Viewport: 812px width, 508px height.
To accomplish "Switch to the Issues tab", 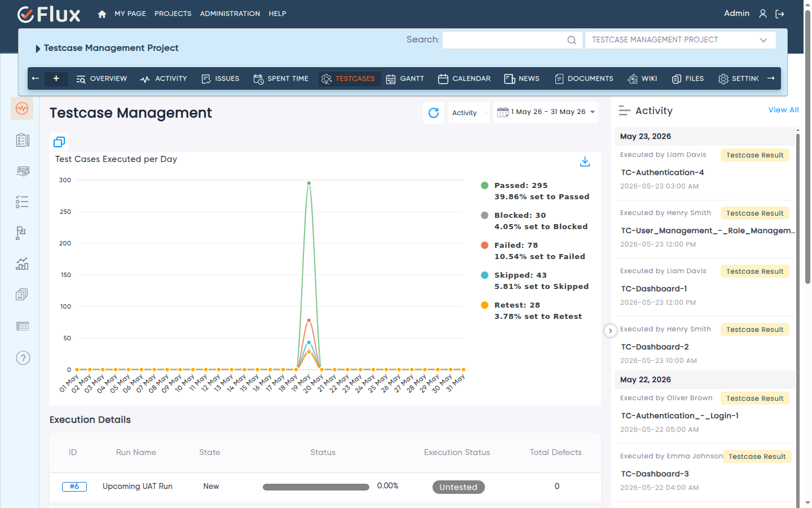I will (220, 79).
